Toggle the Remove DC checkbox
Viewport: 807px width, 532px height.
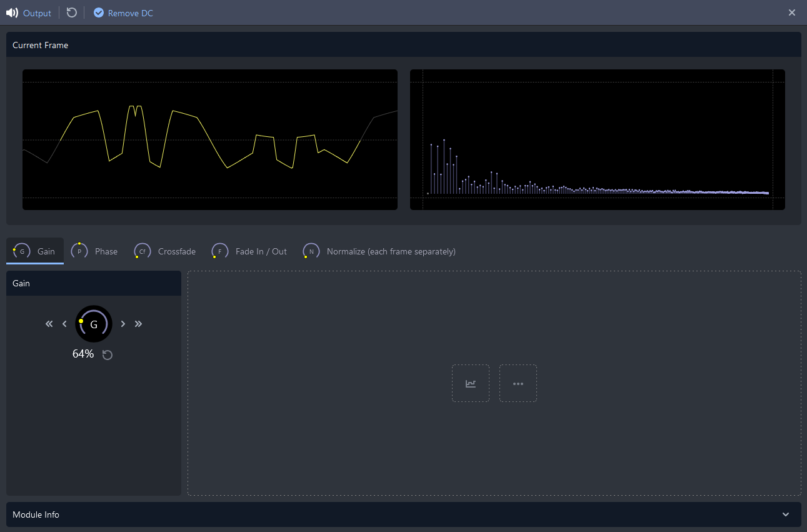99,13
